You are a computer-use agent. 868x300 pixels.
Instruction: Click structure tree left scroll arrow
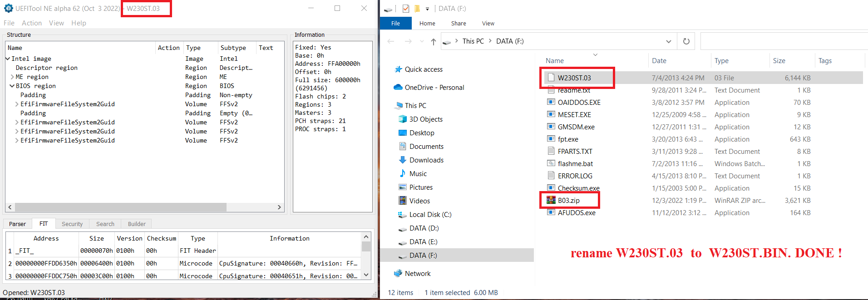[10, 207]
